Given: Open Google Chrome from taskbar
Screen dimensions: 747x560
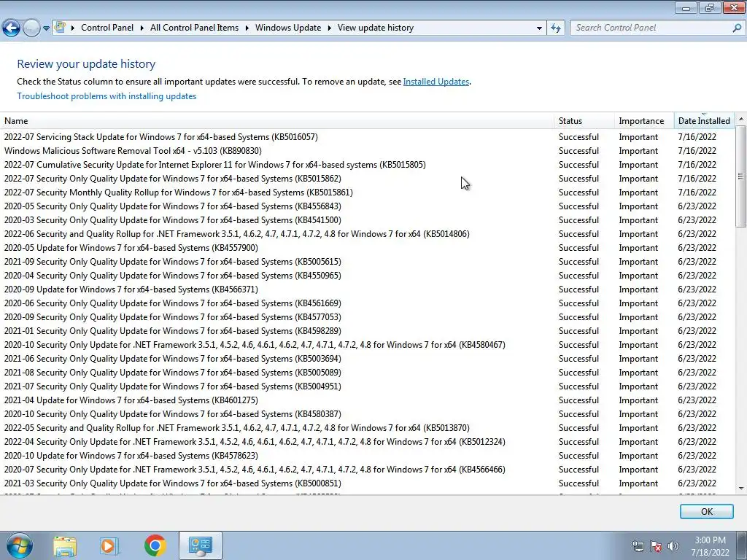Looking at the screenshot, I should [155, 545].
